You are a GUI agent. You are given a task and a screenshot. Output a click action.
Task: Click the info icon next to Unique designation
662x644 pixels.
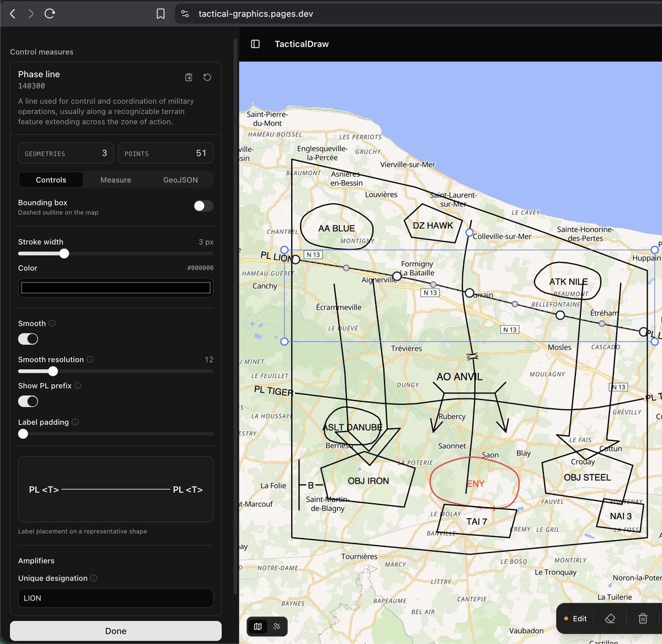click(94, 578)
